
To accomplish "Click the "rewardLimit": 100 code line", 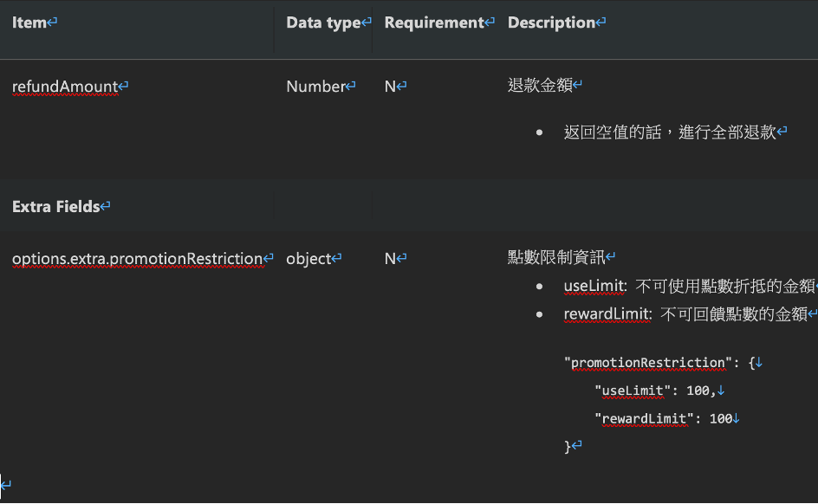I will click(x=663, y=419).
